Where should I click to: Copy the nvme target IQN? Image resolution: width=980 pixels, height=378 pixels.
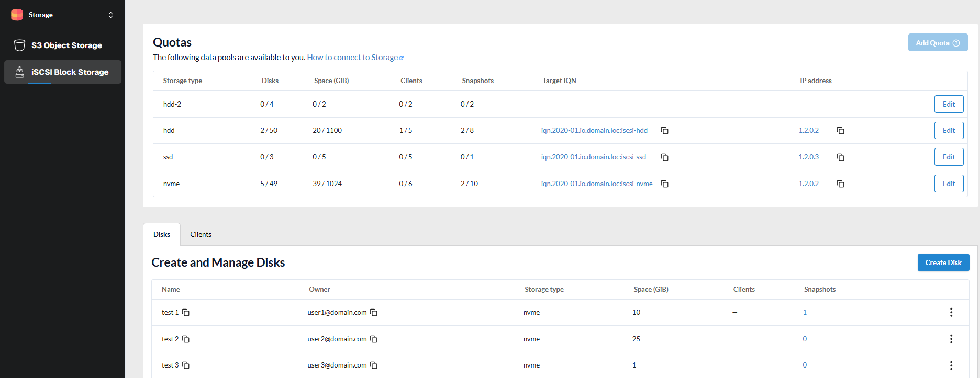[664, 184]
